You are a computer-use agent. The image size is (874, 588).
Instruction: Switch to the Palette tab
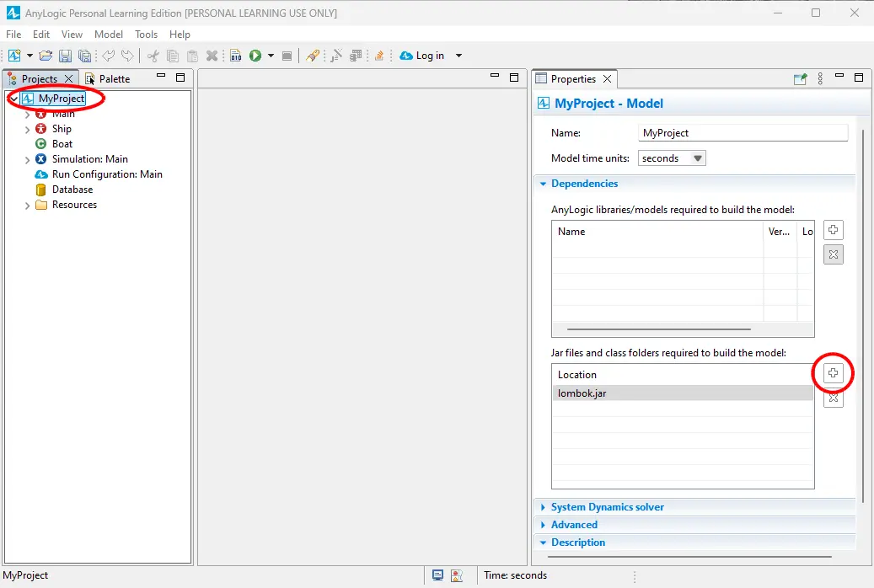(108, 78)
